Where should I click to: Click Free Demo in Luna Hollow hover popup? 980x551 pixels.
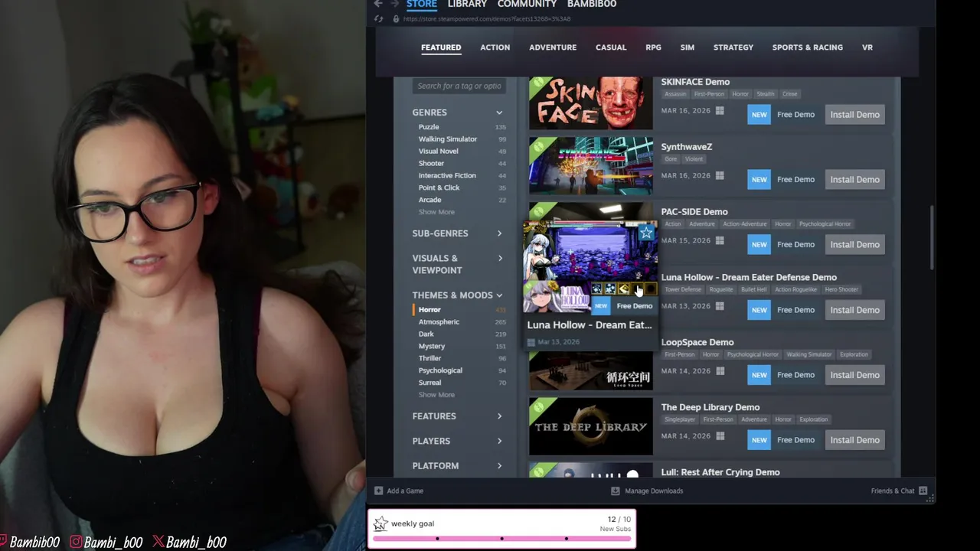[x=635, y=306]
